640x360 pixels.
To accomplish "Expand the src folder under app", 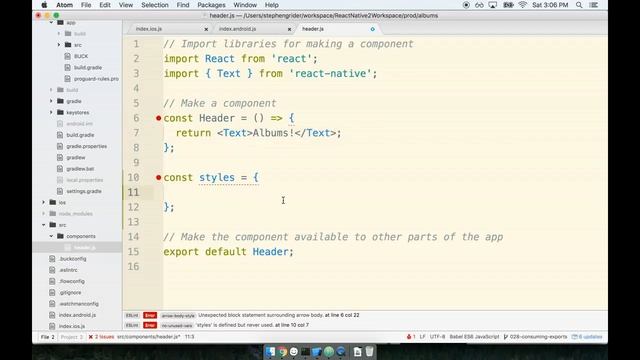I will pos(59,45).
